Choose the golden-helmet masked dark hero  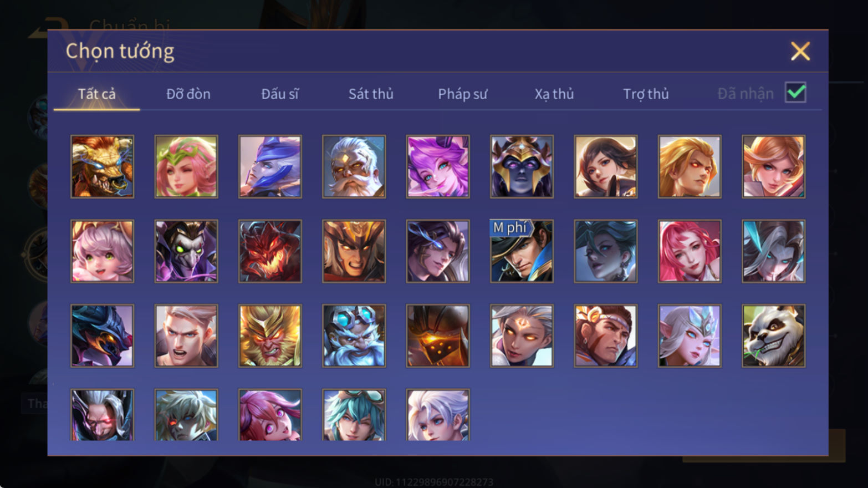(522, 167)
